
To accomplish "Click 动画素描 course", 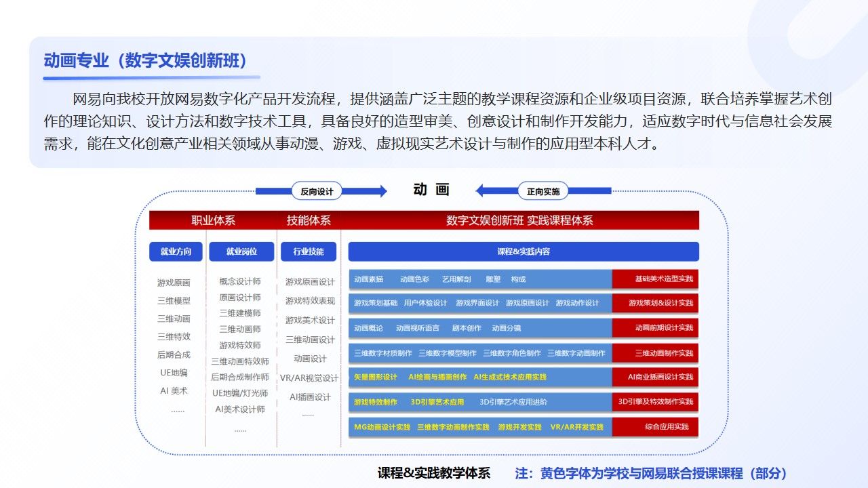I will (x=369, y=279).
